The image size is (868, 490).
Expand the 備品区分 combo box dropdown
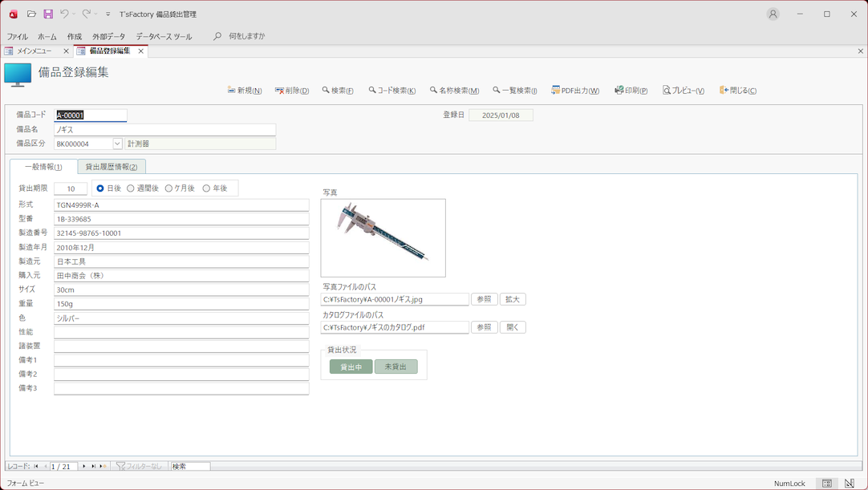(117, 144)
